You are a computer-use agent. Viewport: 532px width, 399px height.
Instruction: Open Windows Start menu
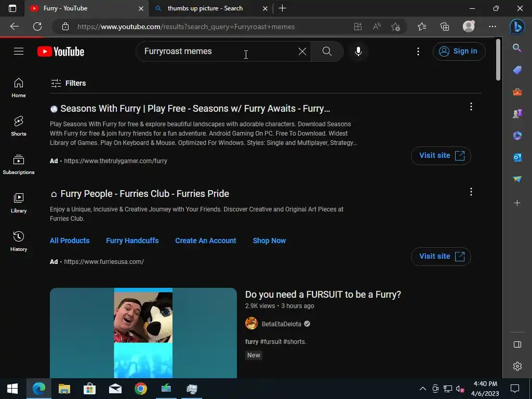coord(12,389)
